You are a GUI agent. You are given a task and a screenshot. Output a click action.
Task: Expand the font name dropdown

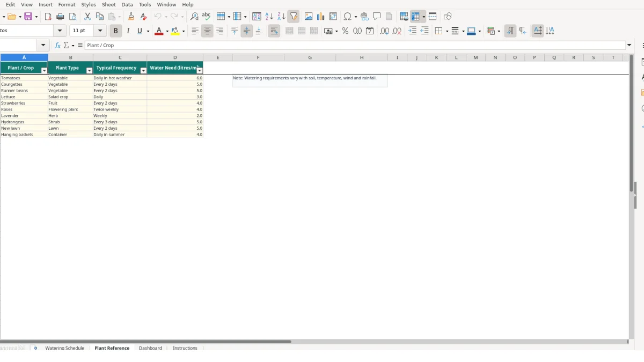click(x=60, y=31)
